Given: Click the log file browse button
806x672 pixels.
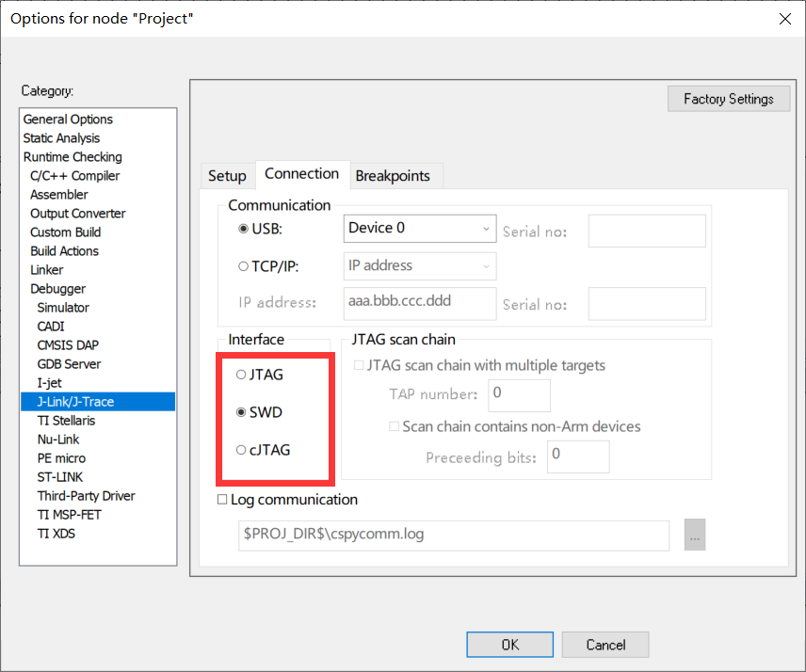Looking at the screenshot, I should click(695, 535).
